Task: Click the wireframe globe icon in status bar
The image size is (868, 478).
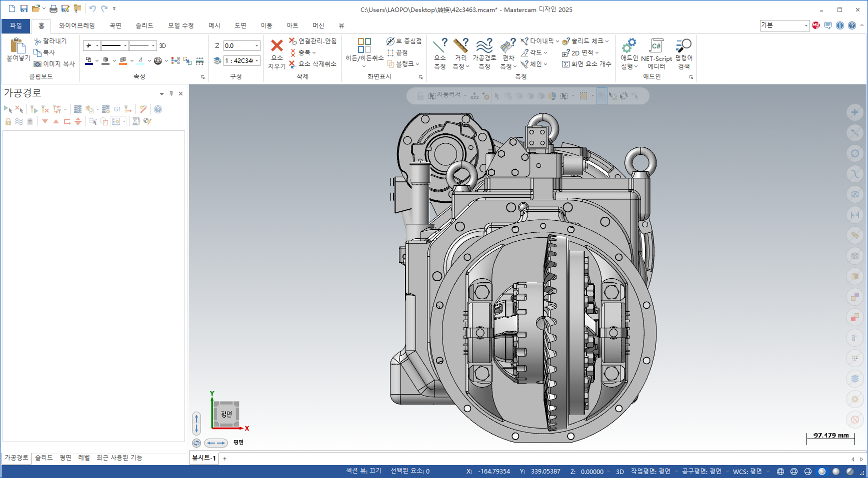Action: pos(780,472)
